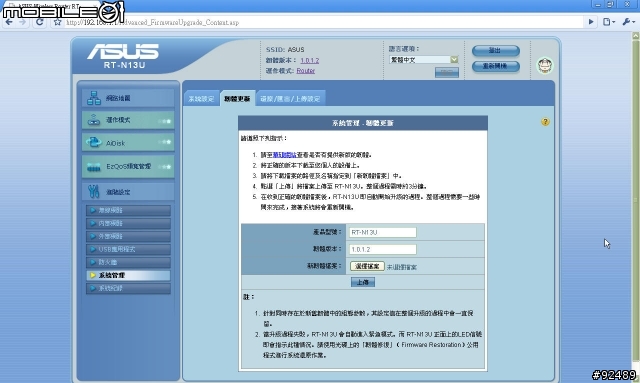Select the Firmware Upgrade (韌體更新) tab
640x383 pixels.
237,98
